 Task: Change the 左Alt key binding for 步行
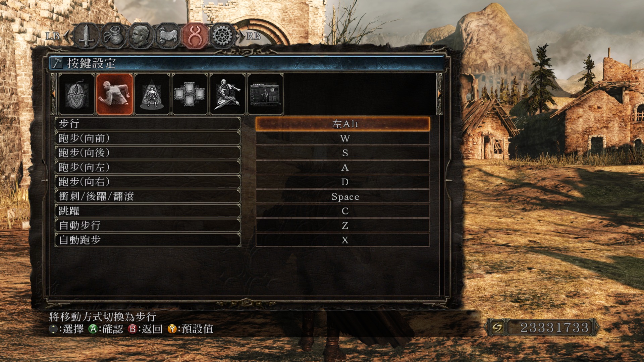pyautogui.click(x=342, y=124)
